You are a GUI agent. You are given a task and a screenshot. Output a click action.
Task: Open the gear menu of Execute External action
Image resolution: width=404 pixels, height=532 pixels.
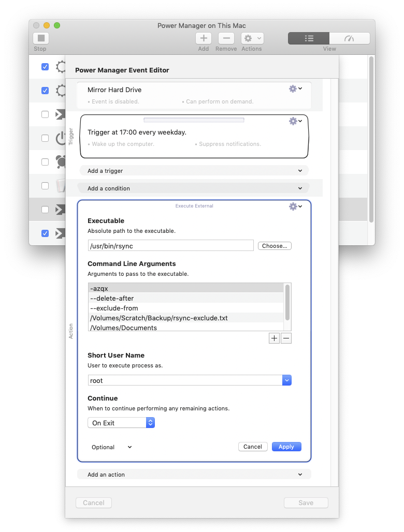pos(295,206)
